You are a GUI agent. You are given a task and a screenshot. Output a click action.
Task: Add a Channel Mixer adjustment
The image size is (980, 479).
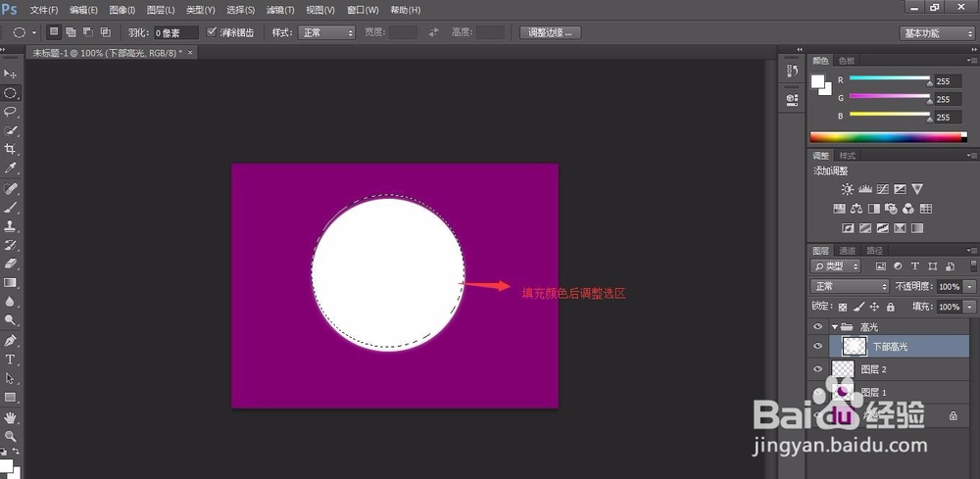point(908,209)
